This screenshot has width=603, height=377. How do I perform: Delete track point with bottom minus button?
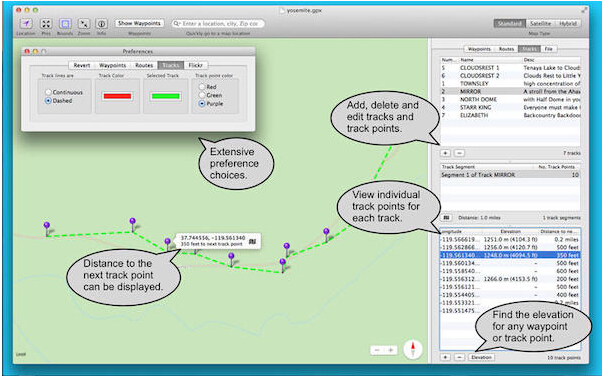[x=460, y=357]
